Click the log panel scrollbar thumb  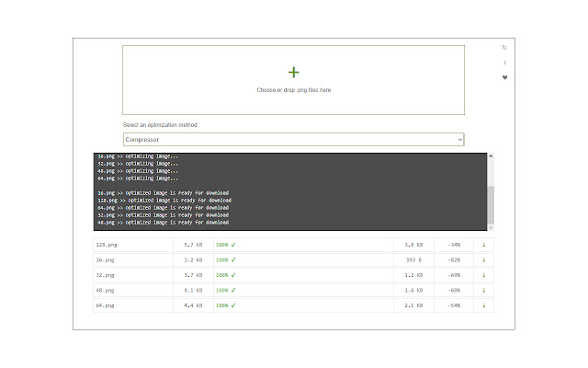[x=491, y=204]
